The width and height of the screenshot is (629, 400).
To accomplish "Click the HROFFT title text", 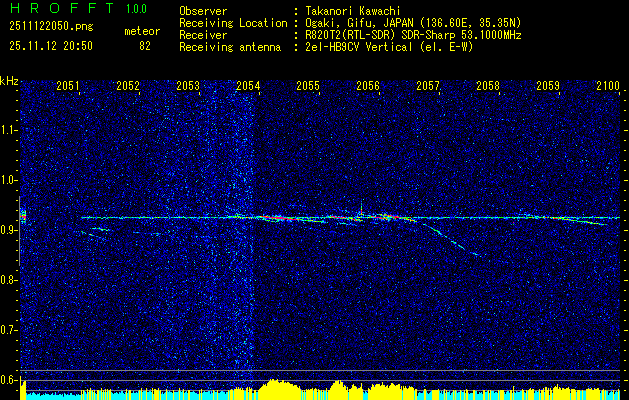I will (x=62, y=8).
